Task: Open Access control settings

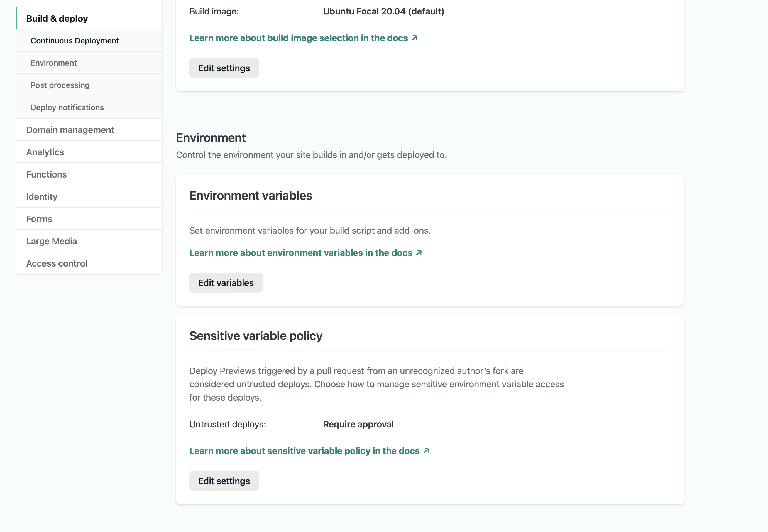Action: click(x=57, y=263)
